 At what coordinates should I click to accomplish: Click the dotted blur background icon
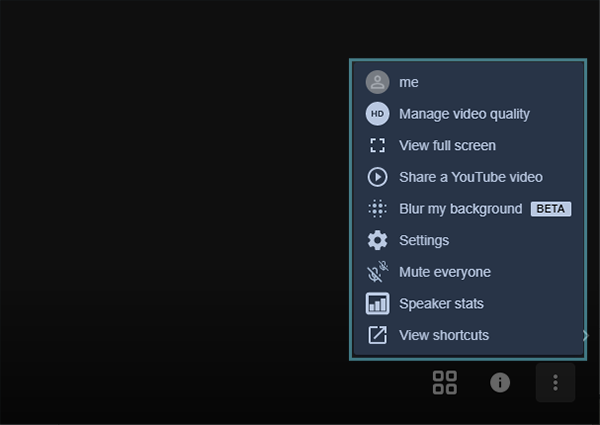click(377, 209)
